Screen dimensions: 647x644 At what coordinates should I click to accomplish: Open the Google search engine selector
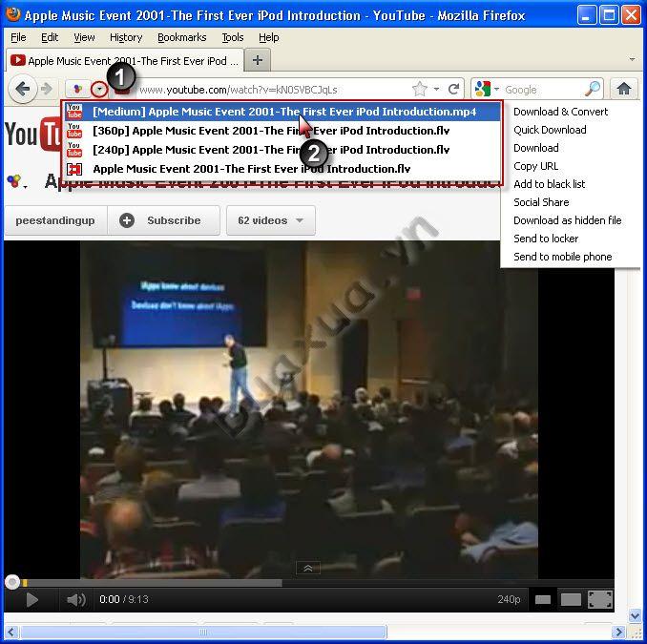click(x=487, y=89)
